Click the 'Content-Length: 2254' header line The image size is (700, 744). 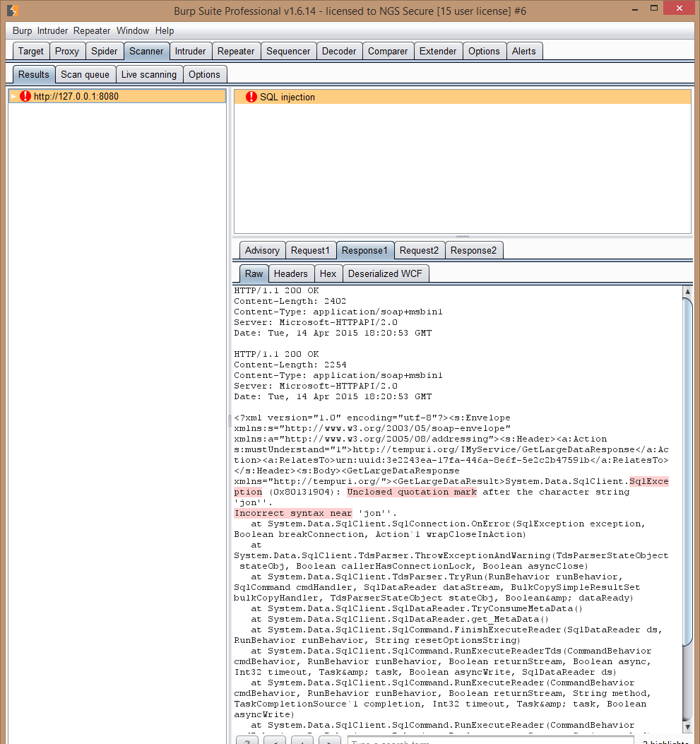pyautogui.click(x=290, y=365)
